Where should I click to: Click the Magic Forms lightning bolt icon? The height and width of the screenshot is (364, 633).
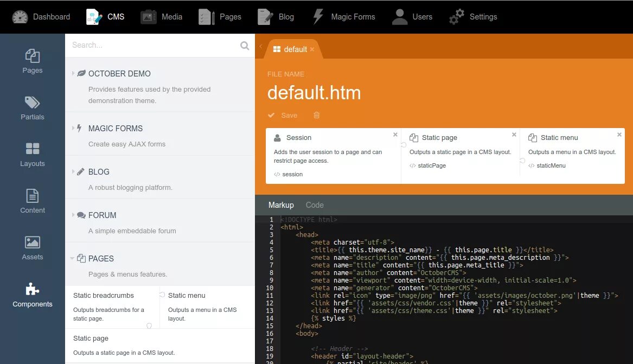[318, 17]
